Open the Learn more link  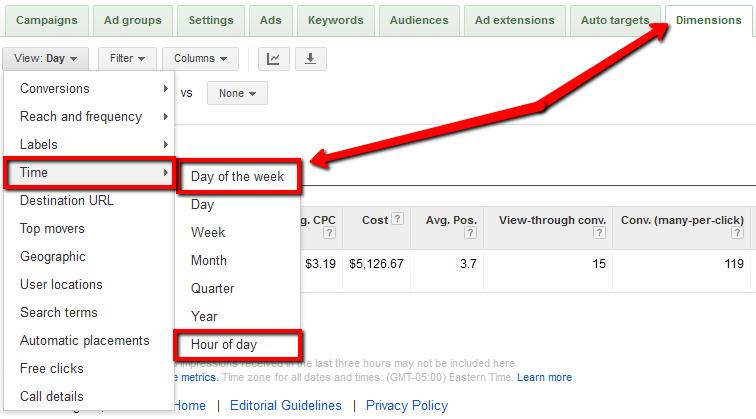[x=544, y=378]
